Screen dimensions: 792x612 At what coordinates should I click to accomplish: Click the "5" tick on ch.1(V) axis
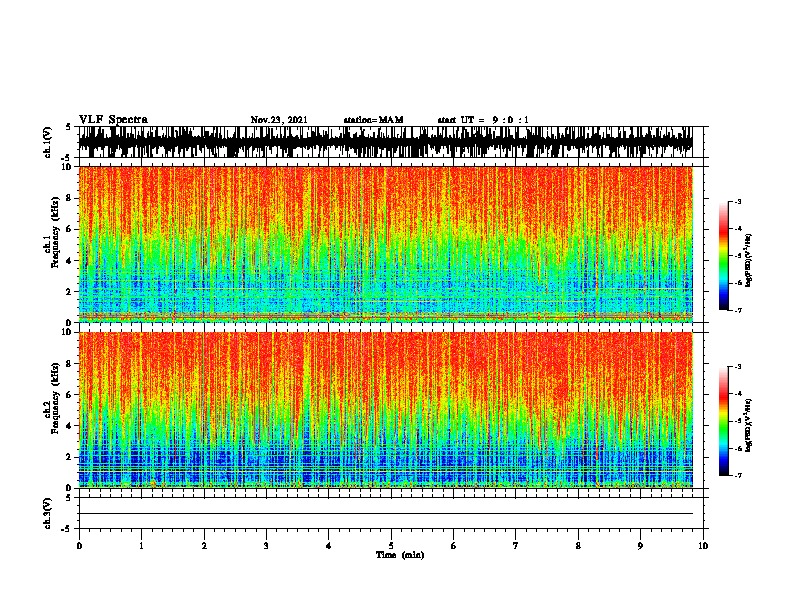[68, 127]
